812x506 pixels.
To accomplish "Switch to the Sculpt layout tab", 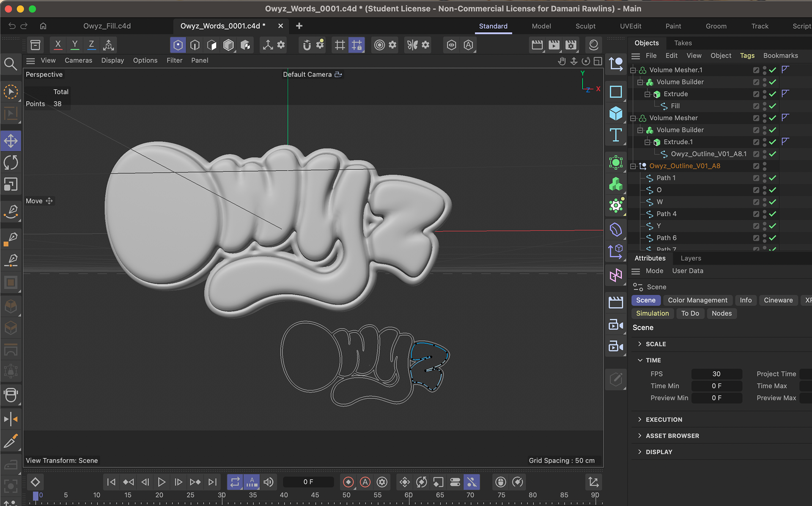I will click(585, 26).
